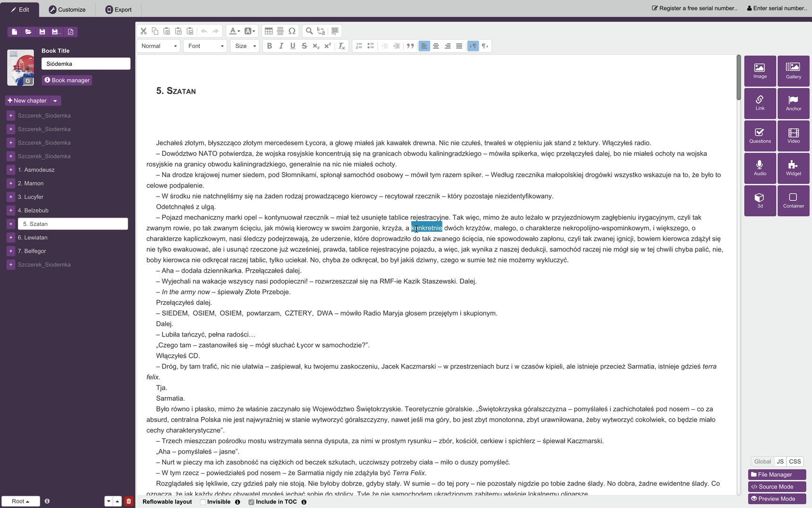
Task: Insert a Questions element
Action: 760,136
